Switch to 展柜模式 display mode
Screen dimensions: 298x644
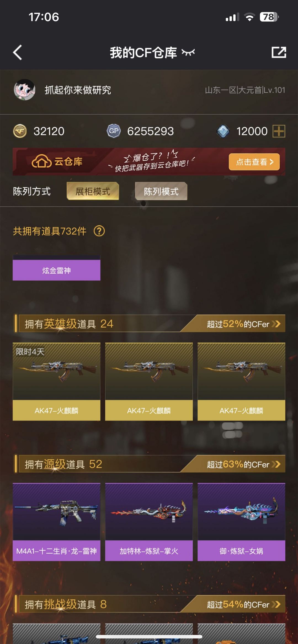pyautogui.click(x=93, y=191)
